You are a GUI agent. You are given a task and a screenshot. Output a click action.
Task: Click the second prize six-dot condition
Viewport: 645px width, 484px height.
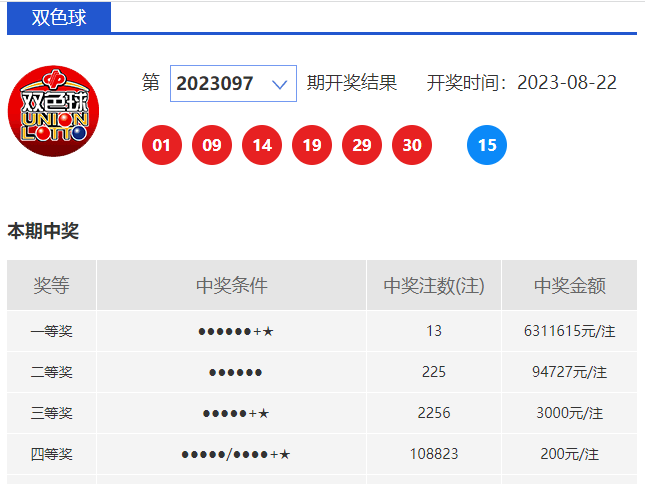click(236, 373)
